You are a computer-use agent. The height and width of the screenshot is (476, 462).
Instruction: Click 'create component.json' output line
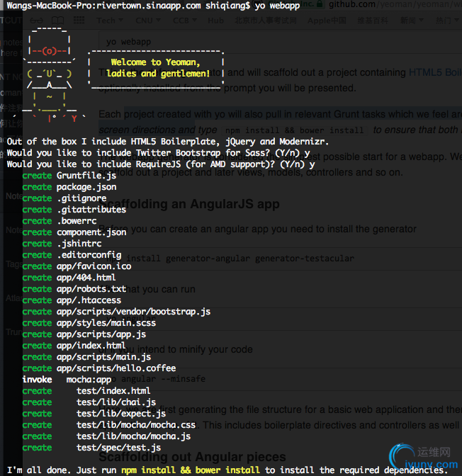point(74,232)
